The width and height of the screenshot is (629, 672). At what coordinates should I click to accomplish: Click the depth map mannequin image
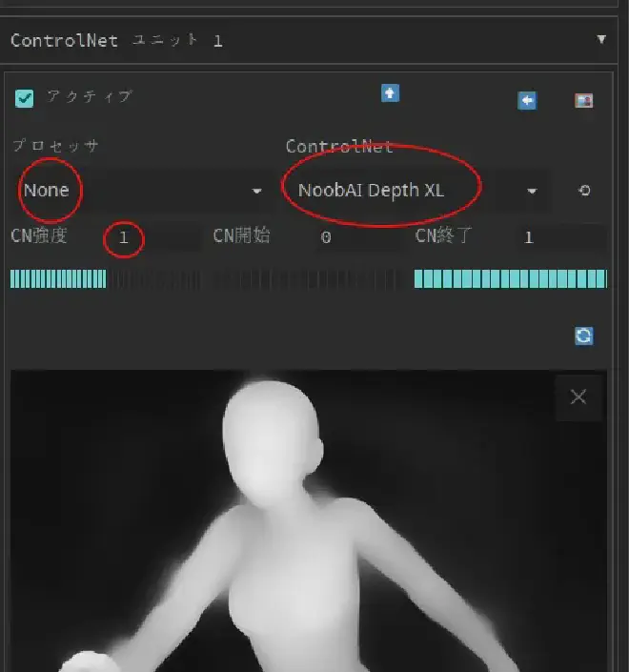point(309,520)
